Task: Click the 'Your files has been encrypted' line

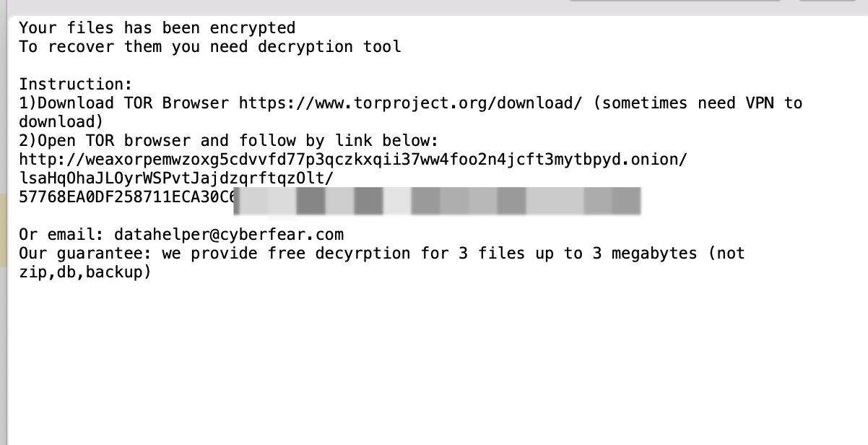Action: point(157,28)
